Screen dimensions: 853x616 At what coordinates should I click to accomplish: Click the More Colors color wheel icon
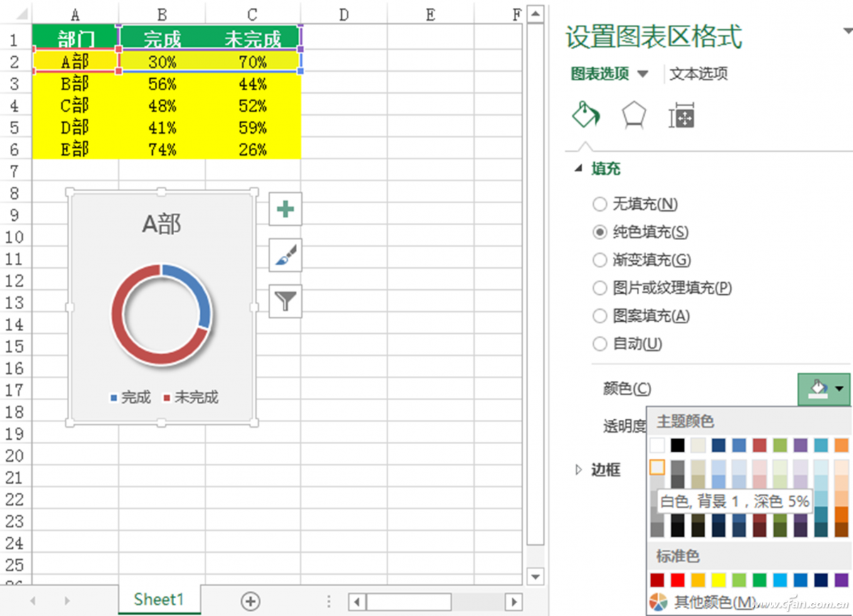coord(658,602)
